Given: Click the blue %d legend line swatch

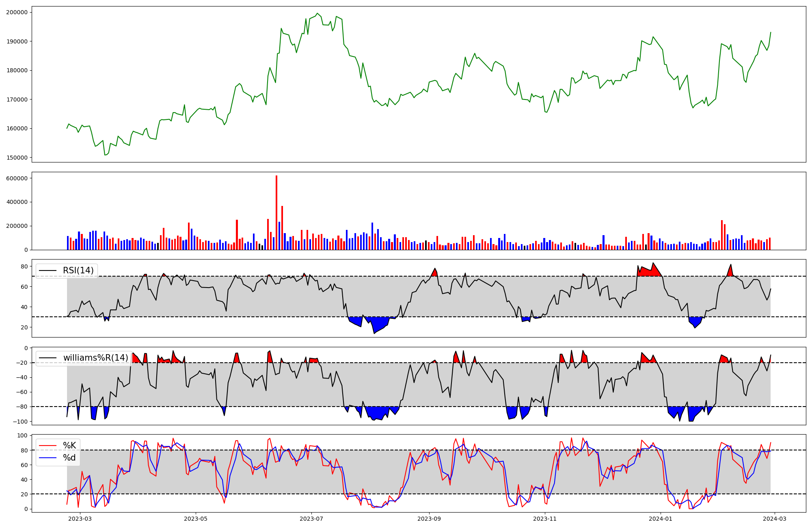Looking at the screenshot, I should (47, 458).
